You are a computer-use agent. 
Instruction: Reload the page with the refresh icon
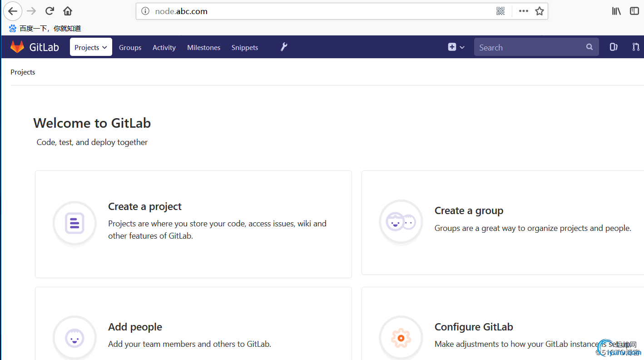coord(50,11)
